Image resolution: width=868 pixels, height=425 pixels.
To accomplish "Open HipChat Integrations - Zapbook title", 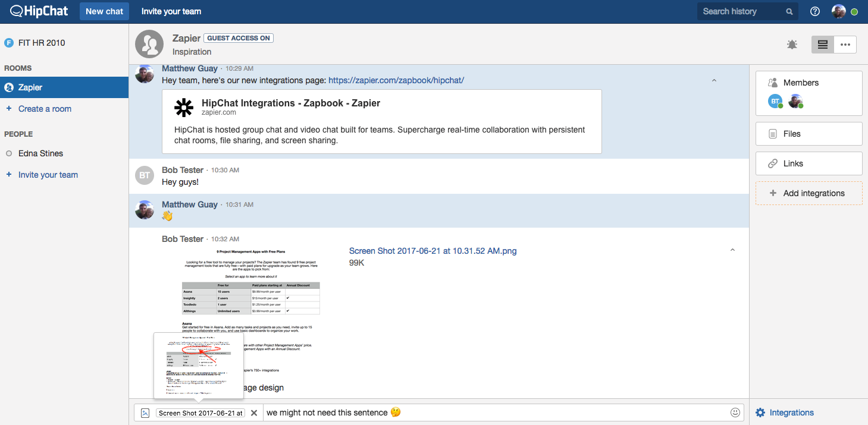I will (291, 103).
